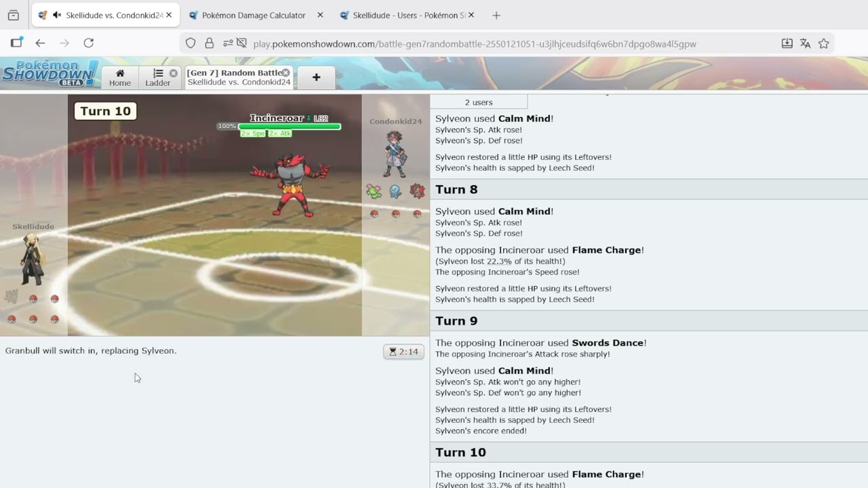The width and height of the screenshot is (868, 488).
Task: Click 'The opposing Incineroar's Speed rose!' line
Action: (x=507, y=272)
